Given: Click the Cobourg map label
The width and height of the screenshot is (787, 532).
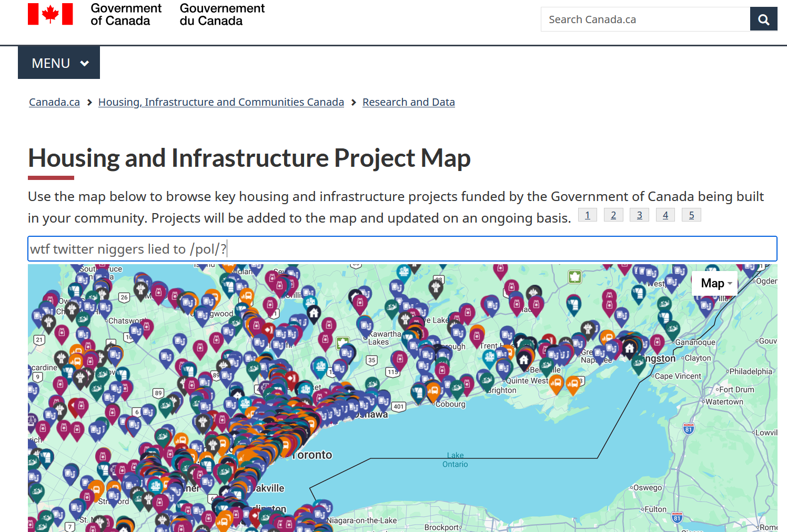Looking at the screenshot, I should pos(450,404).
